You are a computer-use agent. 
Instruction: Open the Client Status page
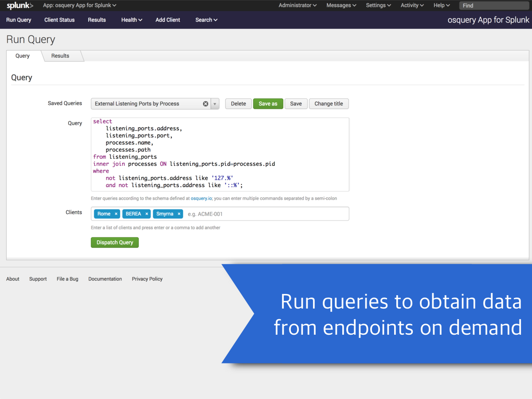point(59,20)
